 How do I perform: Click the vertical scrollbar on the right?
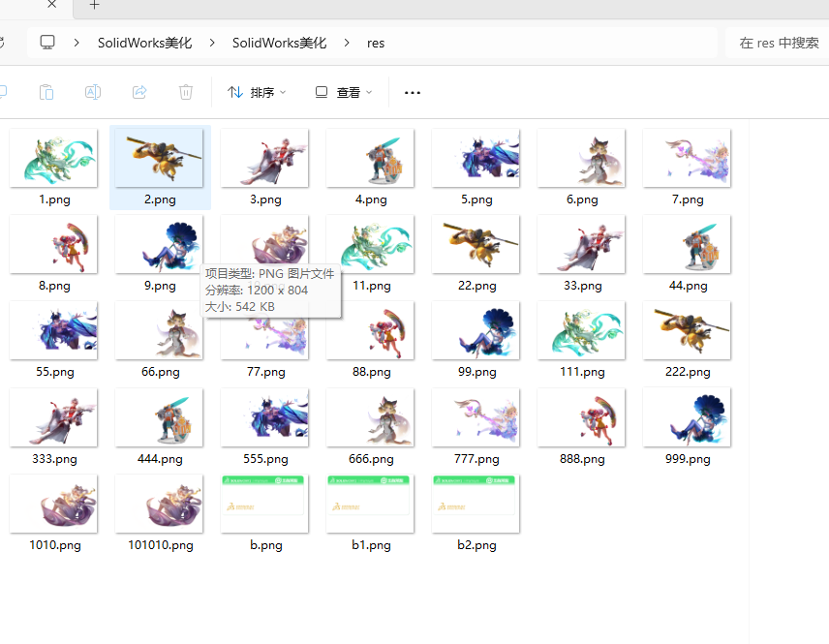point(747,291)
